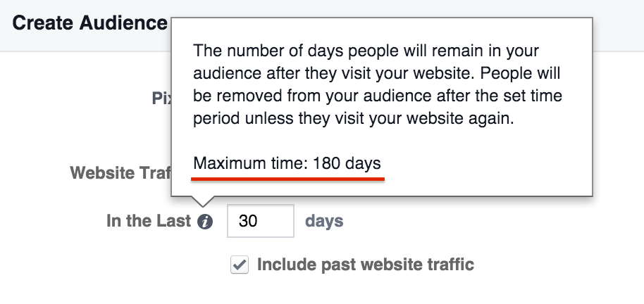Click the tooltip's pointer arrow tip

202,204
